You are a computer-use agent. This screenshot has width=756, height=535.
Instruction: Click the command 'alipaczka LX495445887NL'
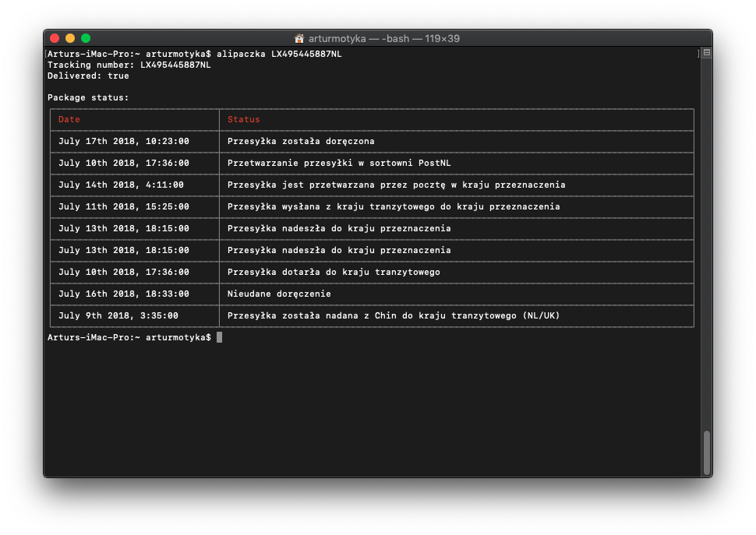[279, 54]
